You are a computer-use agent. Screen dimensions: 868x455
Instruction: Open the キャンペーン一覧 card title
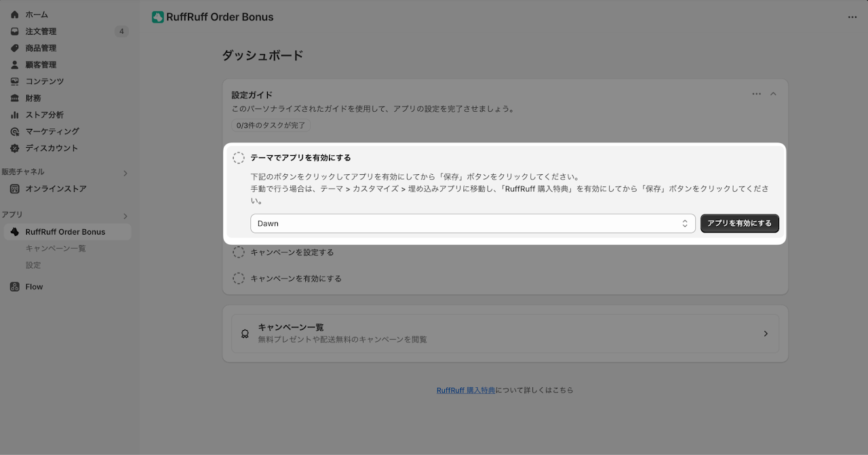click(291, 327)
